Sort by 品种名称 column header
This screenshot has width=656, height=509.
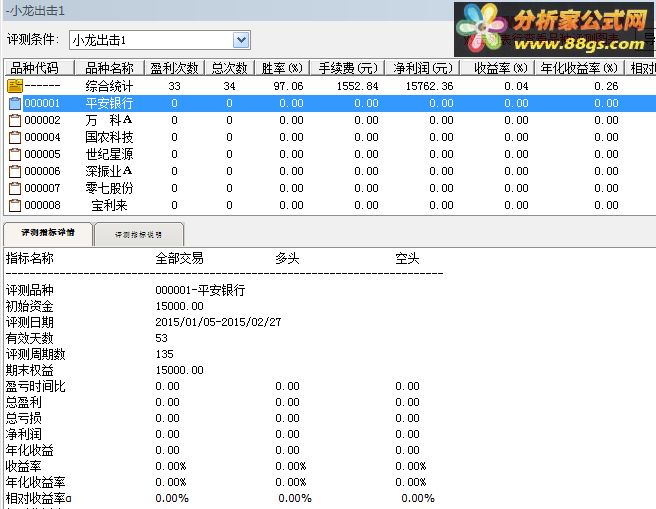pos(109,68)
